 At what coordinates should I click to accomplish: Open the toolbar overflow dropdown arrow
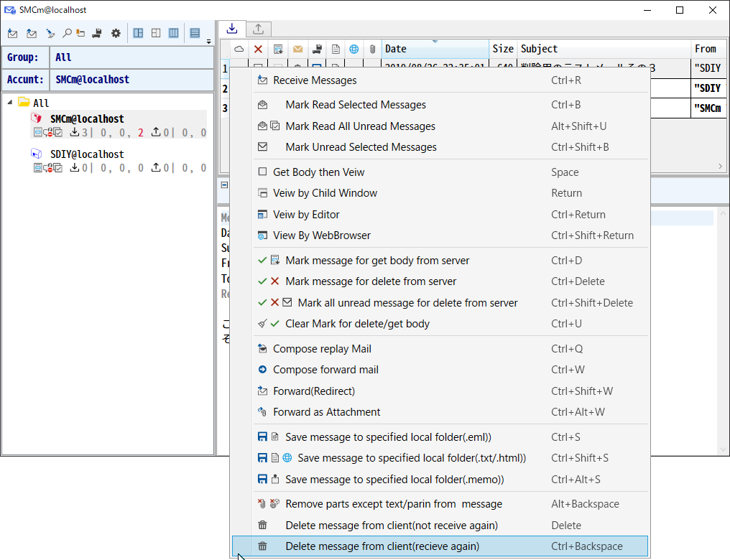click(x=208, y=41)
